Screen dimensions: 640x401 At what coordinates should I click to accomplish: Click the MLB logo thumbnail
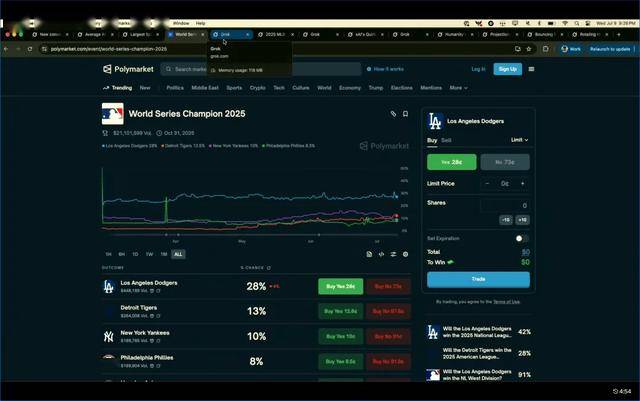pos(113,114)
